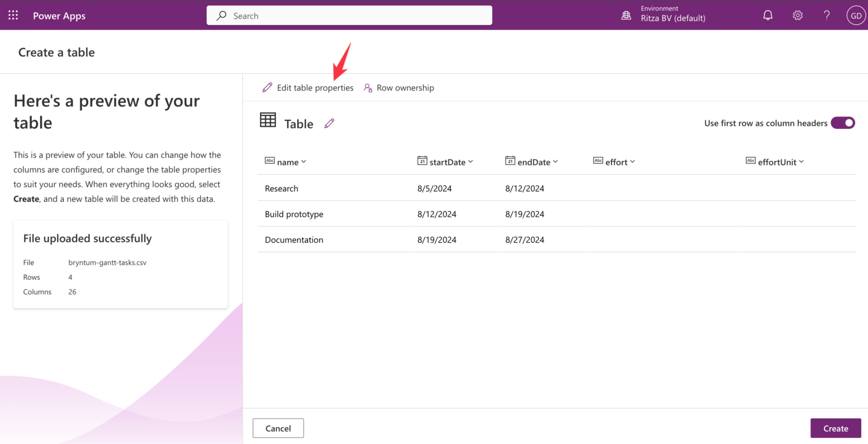
Task: Open the GD account avatar
Action: coord(856,15)
